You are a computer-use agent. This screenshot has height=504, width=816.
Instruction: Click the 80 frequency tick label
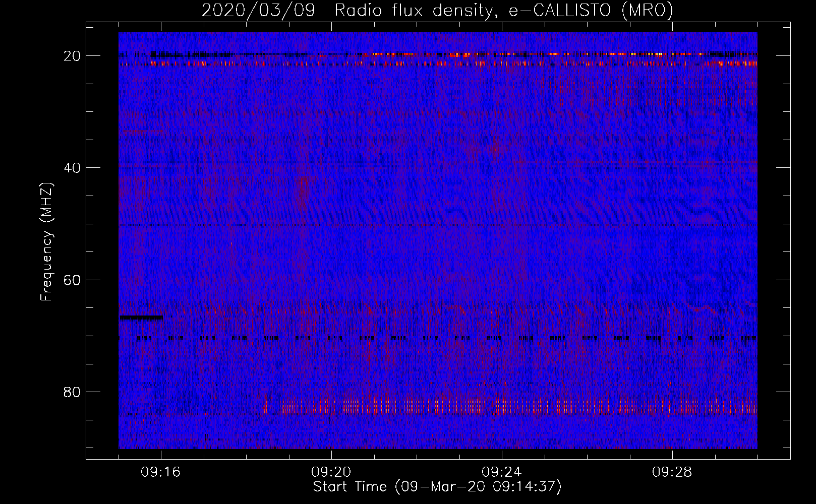click(x=72, y=392)
